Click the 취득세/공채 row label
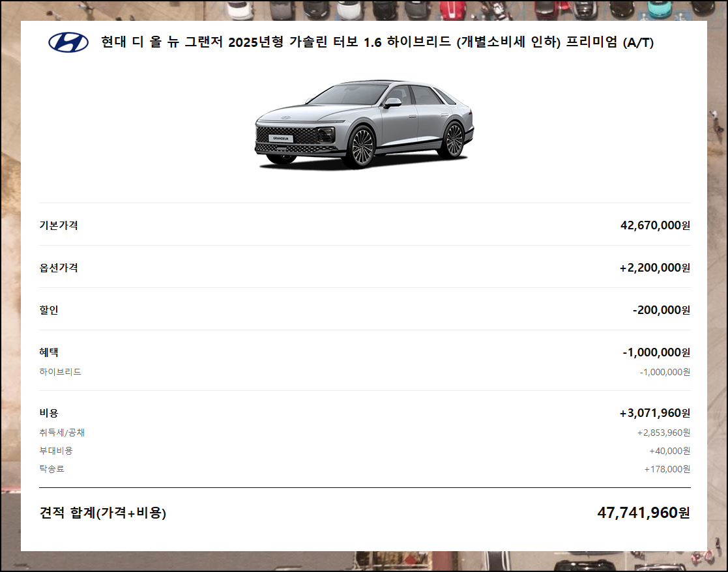The image size is (728, 572). click(62, 433)
